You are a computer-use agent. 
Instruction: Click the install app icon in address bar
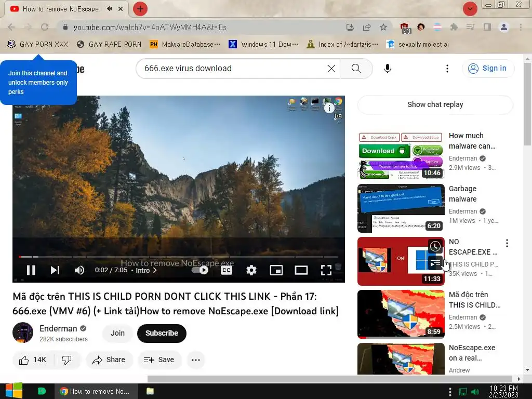tap(350, 27)
